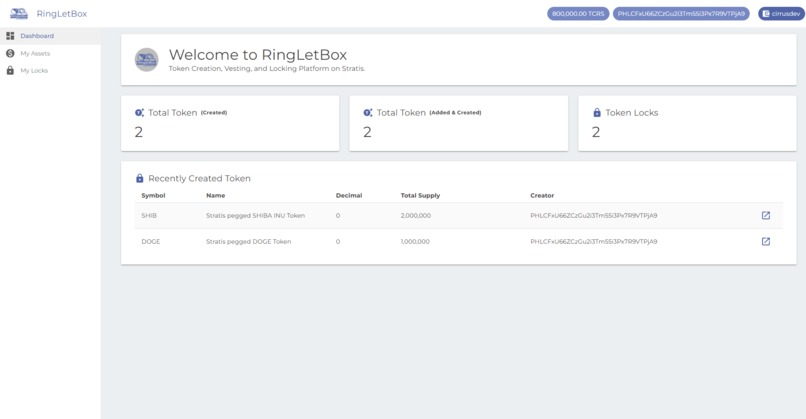806x419 pixels.
Task: Open the DOGE token external link icon
Action: (766, 241)
